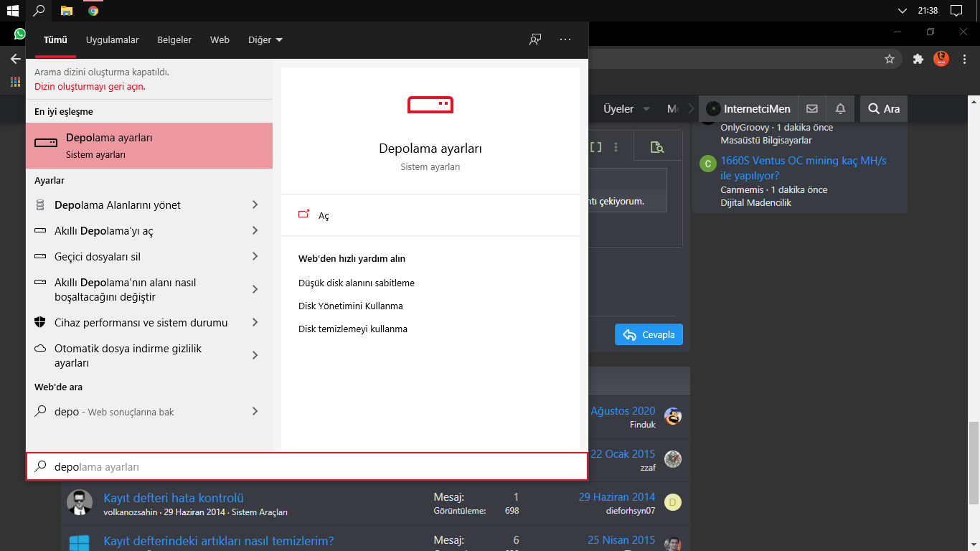Image resolution: width=980 pixels, height=551 pixels.
Task: Open the Windows Start menu
Action: point(12,11)
